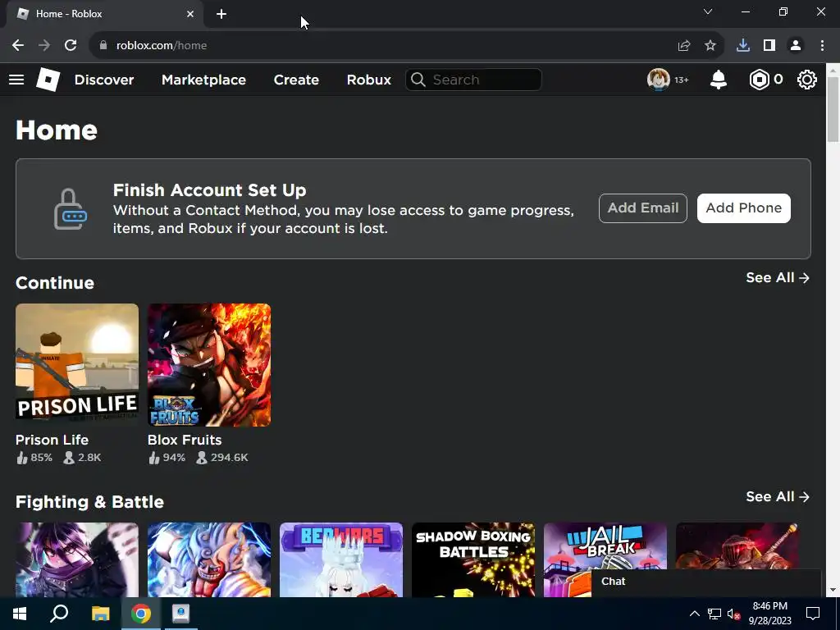Click the browser forward arrow

tap(44, 46)
